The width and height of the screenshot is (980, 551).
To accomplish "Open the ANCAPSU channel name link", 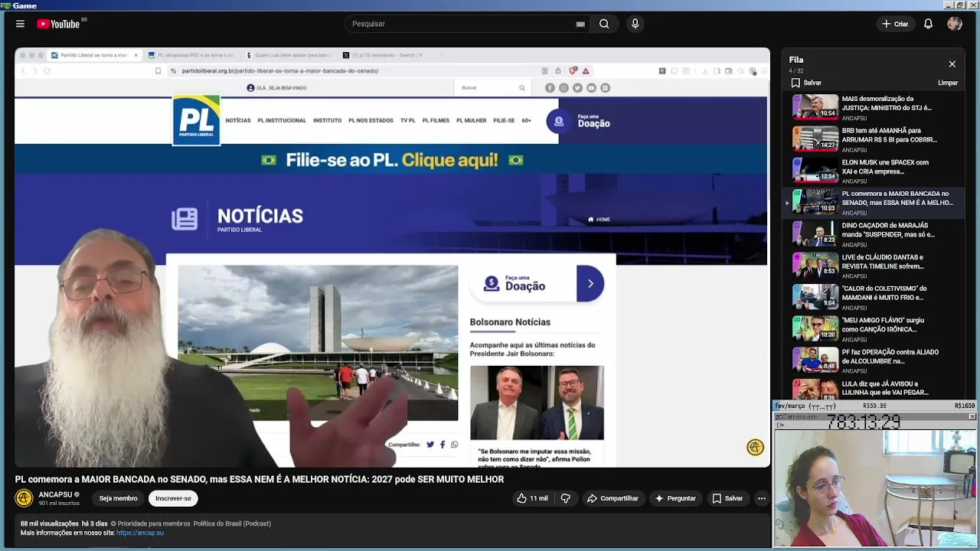I will click(x=55, y=494).
